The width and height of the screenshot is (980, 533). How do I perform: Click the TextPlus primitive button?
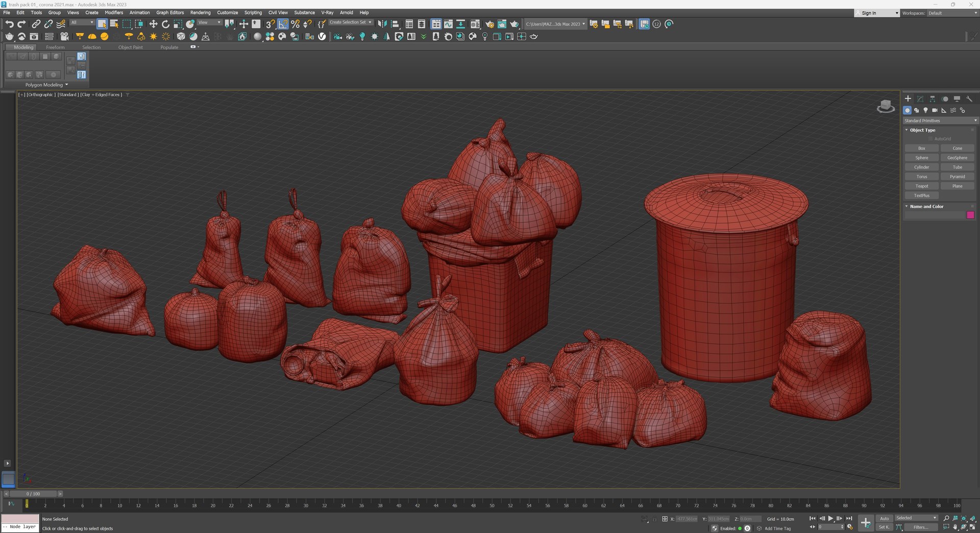tap(921, 196)
